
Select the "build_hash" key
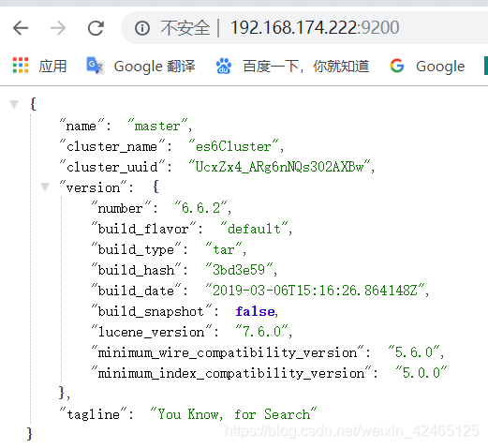137,270
